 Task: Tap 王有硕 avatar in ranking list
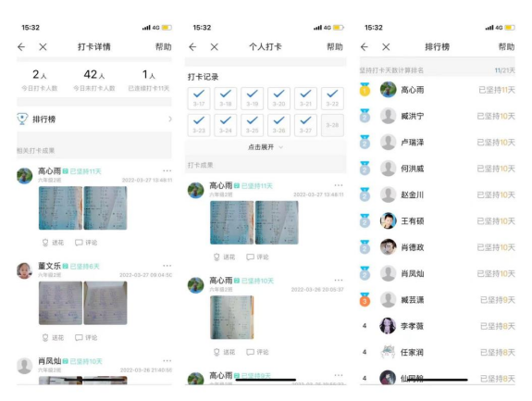388,221
